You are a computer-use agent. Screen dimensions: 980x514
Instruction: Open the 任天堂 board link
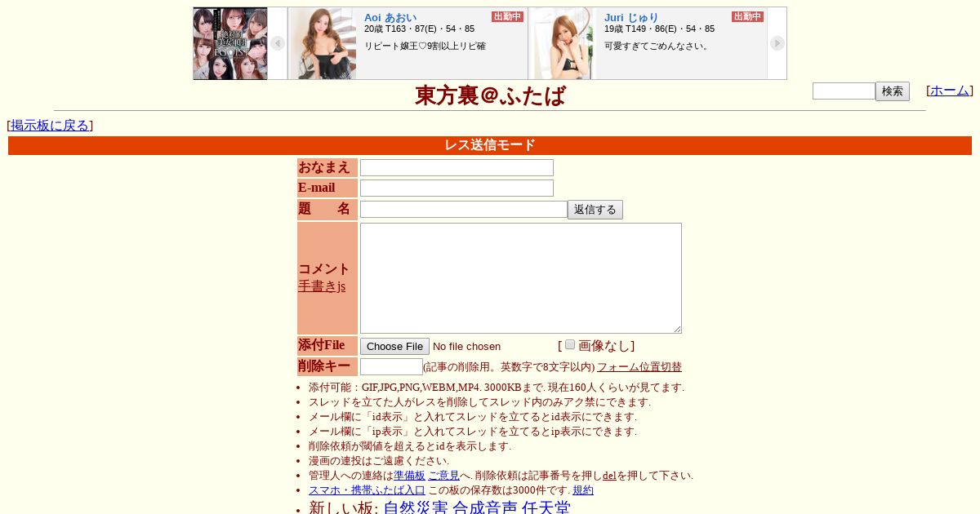tap(546, 508)
